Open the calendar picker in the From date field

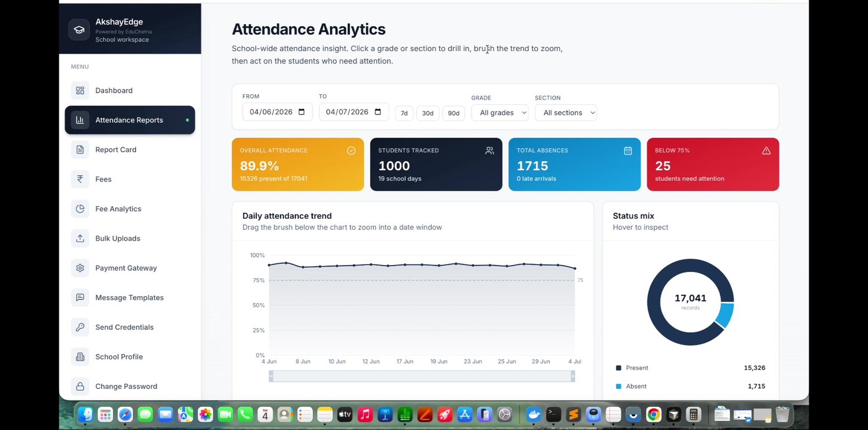pyautogui.click(x=301, y=112)
